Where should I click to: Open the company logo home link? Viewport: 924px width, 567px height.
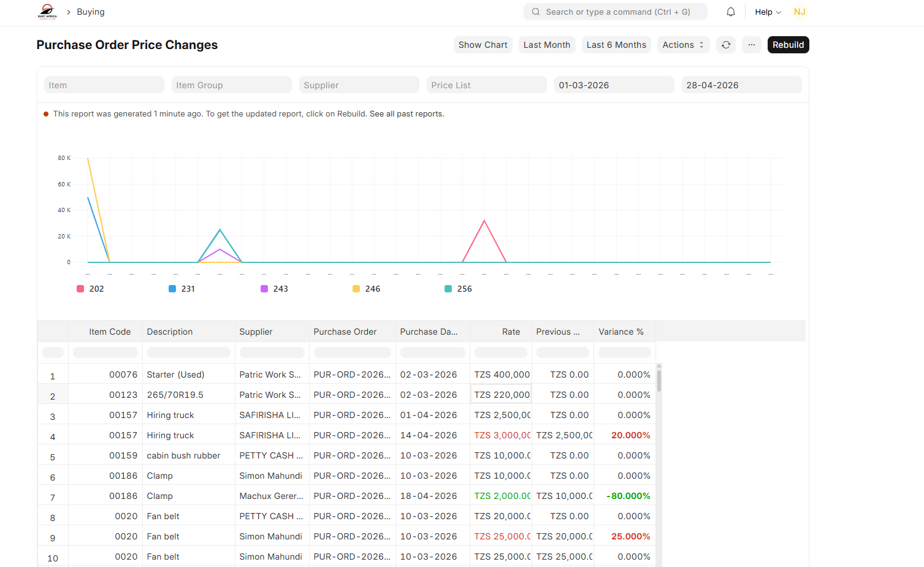[47, 12]
